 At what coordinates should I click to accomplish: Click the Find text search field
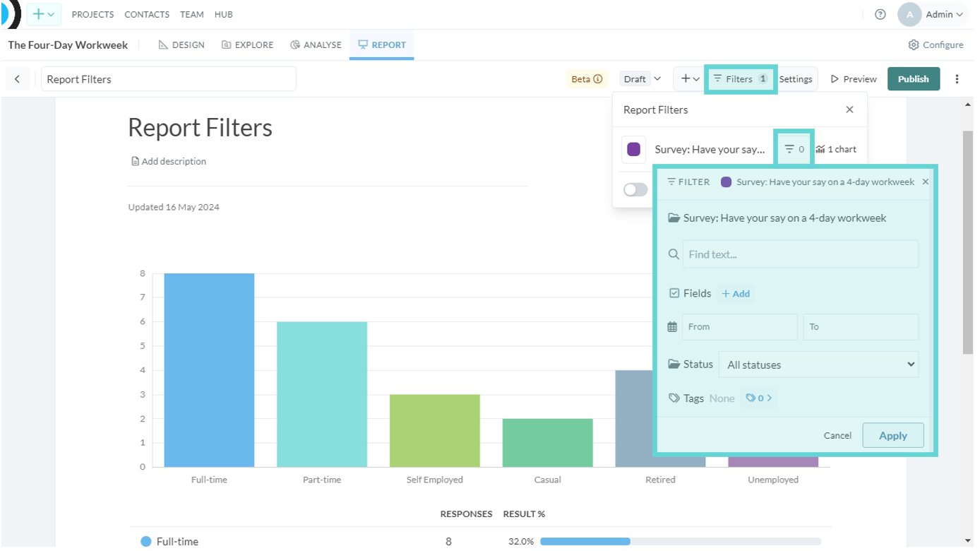click(x=801, y=254)
